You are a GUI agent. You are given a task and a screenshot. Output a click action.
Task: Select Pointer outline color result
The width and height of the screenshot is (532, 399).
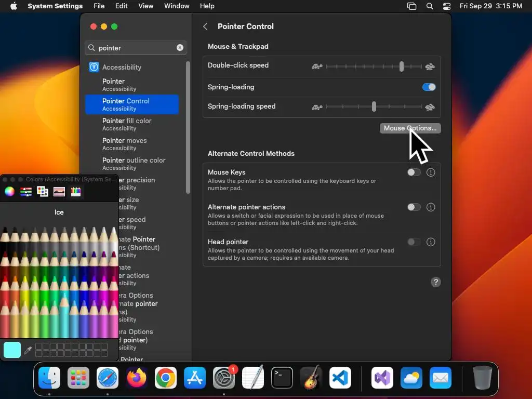pos(132,164)
